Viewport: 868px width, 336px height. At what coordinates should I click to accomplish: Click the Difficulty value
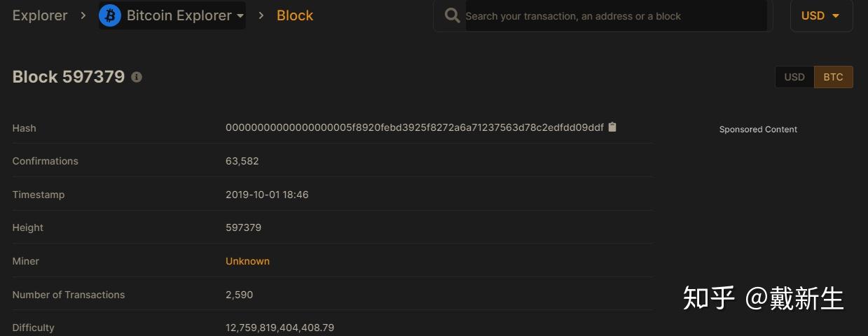coord(280,328)
